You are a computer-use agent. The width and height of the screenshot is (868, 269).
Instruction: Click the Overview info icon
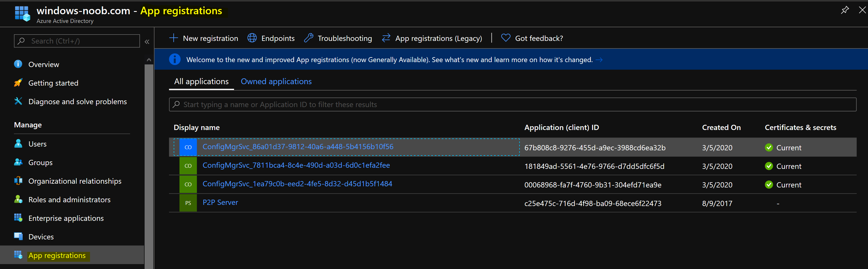[x=18, y=64]
